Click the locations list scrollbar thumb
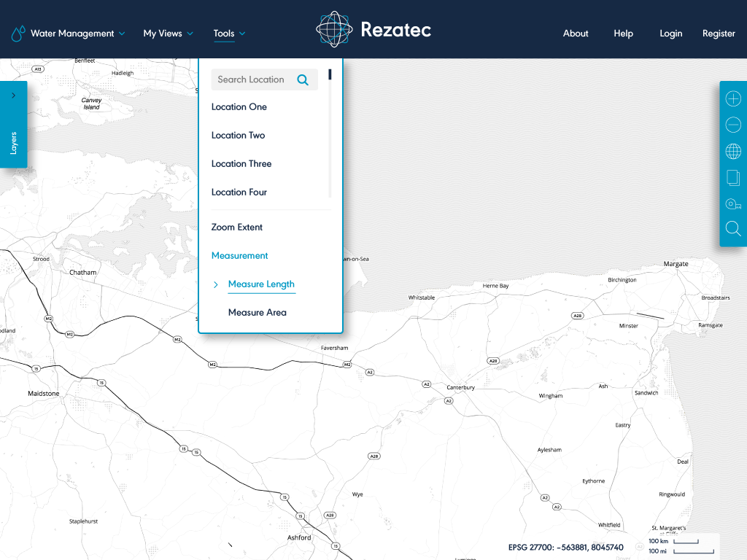Image resolution: width=747 pixels, height=560 pixels. pyautogui.click(x=330, y=75)
